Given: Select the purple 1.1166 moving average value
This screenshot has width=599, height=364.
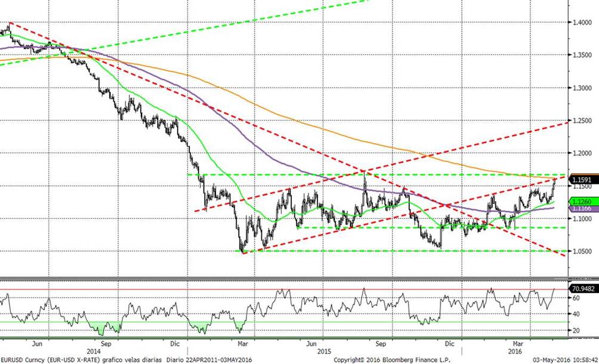Looking at the screenshot, I should click(x=583, y=208).
